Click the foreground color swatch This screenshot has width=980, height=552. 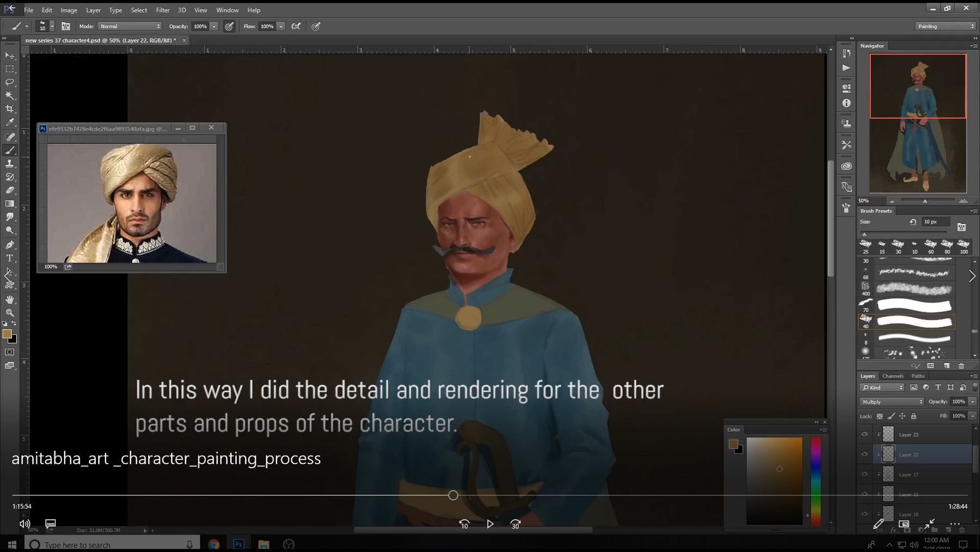point(8,334)
